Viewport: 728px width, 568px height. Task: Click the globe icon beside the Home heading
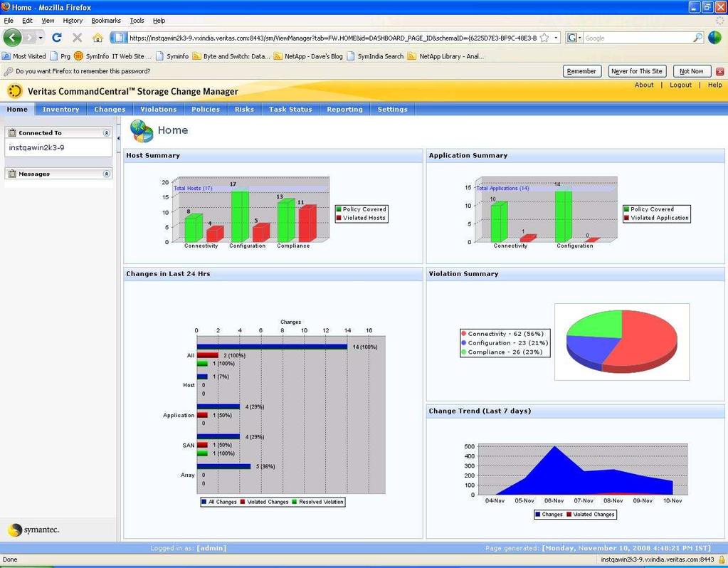142,130
